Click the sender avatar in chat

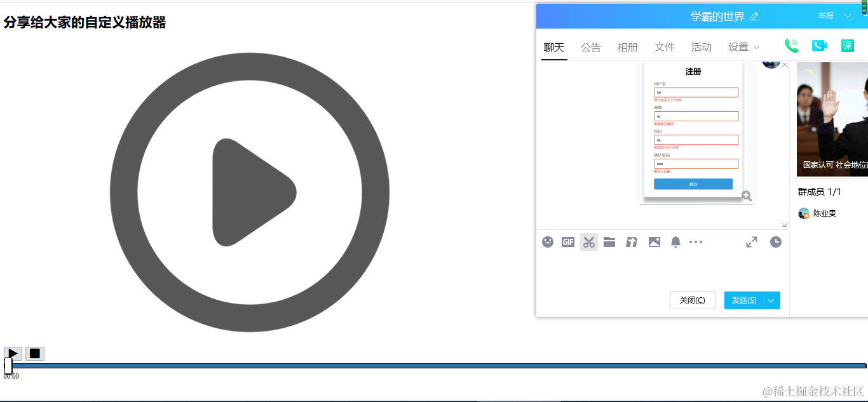point(771,64)
